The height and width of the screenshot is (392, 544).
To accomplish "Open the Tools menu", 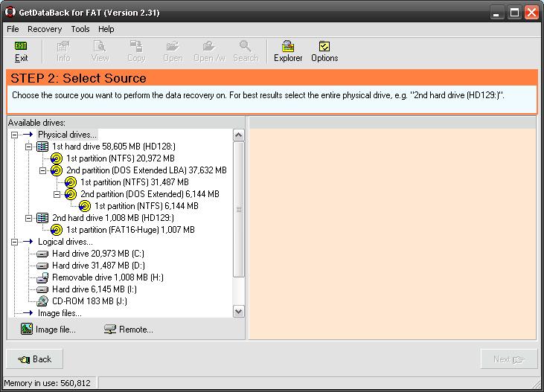I will [x=80, y=29].
